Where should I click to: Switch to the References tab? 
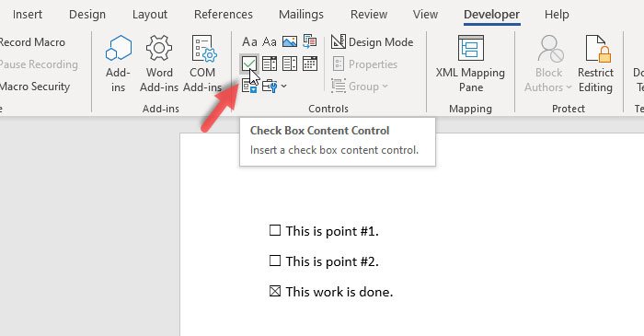[223, 15]
